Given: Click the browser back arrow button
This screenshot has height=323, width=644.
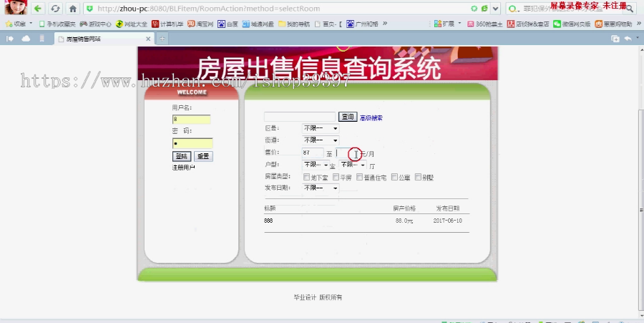Looking at the screenshot, I should [x=38, y=8].
